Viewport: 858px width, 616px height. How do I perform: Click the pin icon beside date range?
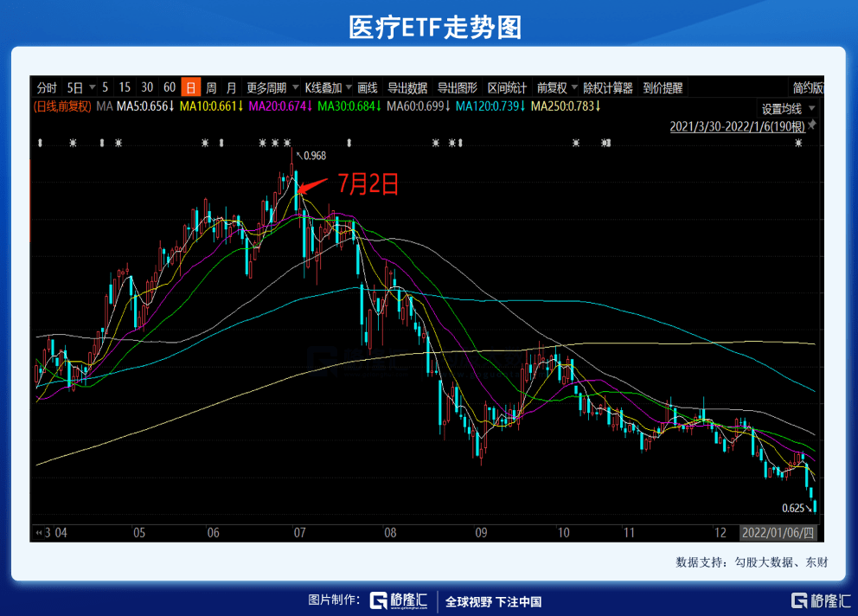(x=812, y=125)
